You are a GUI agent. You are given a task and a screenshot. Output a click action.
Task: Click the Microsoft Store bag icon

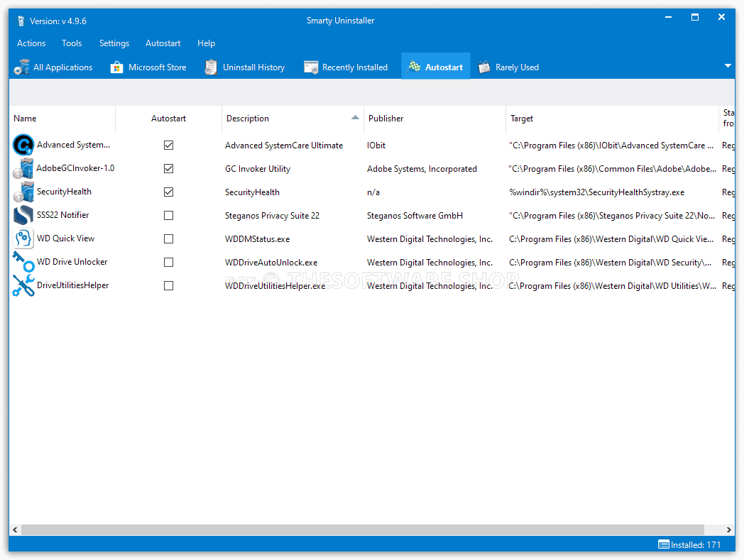point(116,67)
